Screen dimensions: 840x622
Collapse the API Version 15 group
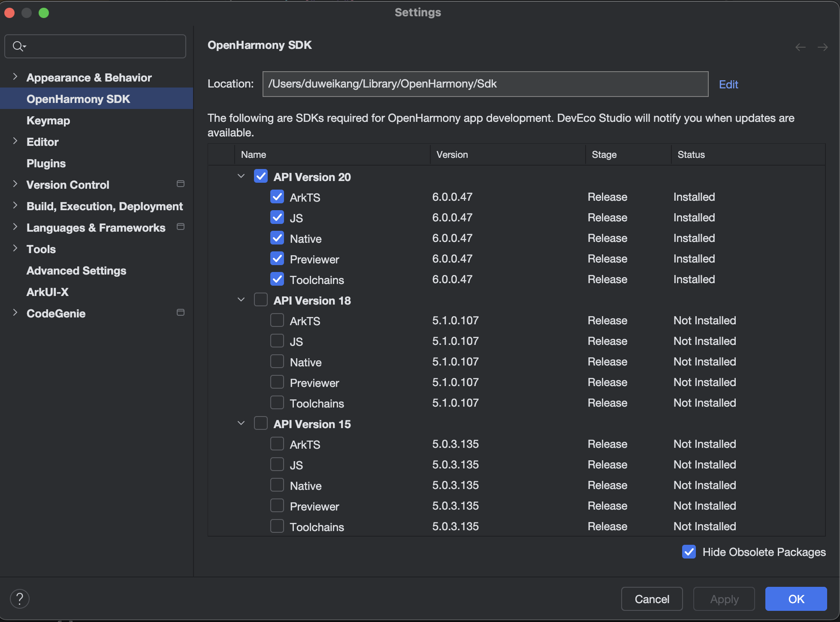[241, 423]
